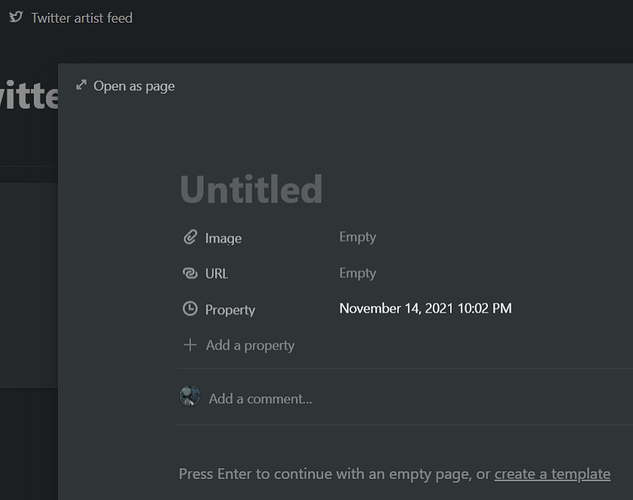Open the Image property name menu
633x500 pixels.
click(x=223, y=238)
